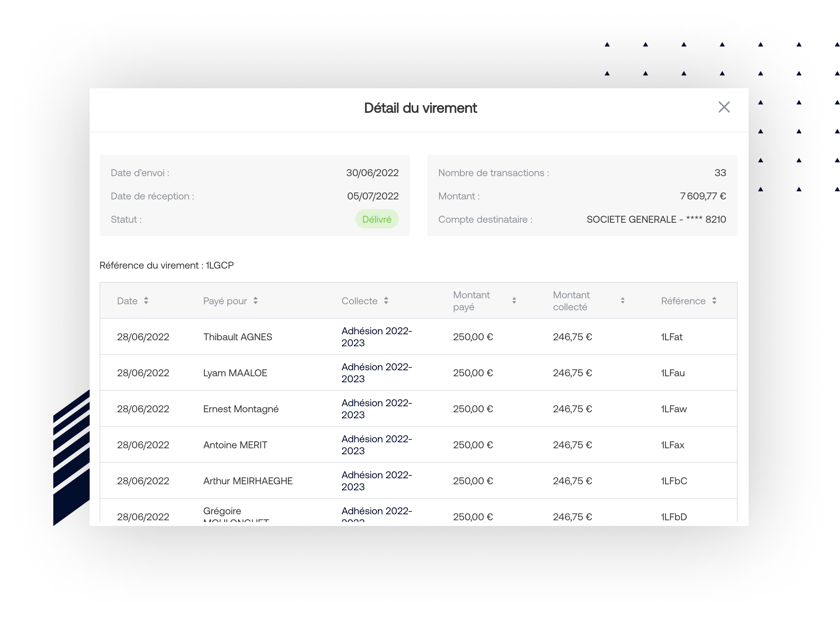
Task: Click reference 1LFaw
Action: pyautogui.click(x=673, y=409)
